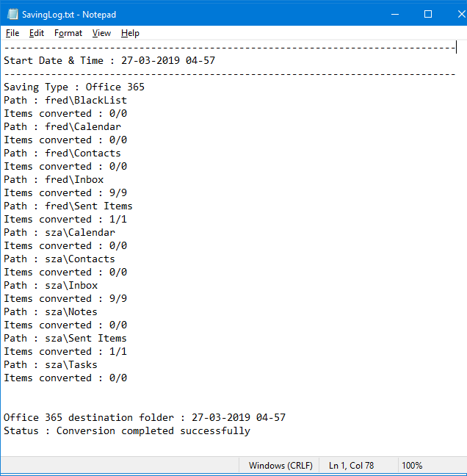Click the Notepad icon in title bar

pos(12,14)
